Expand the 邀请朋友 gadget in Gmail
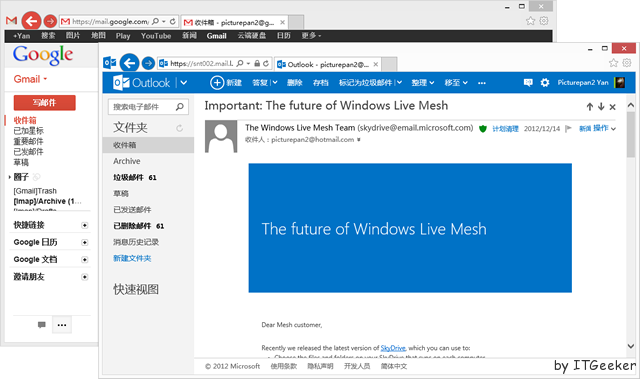The width and height of the screenshot is (640, 379). click(84, 277)
